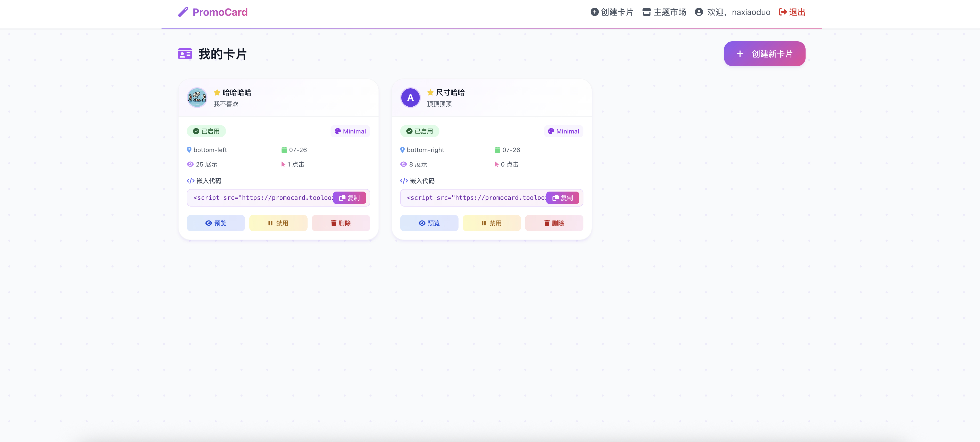
Task: Click the code brackets icon on 哈哈哈哈 card
Action: tap(191, 181)
